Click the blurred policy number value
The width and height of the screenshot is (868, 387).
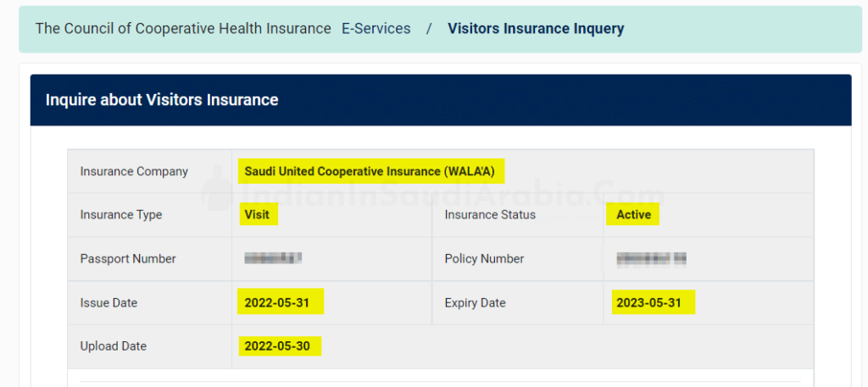coord(652,258)
